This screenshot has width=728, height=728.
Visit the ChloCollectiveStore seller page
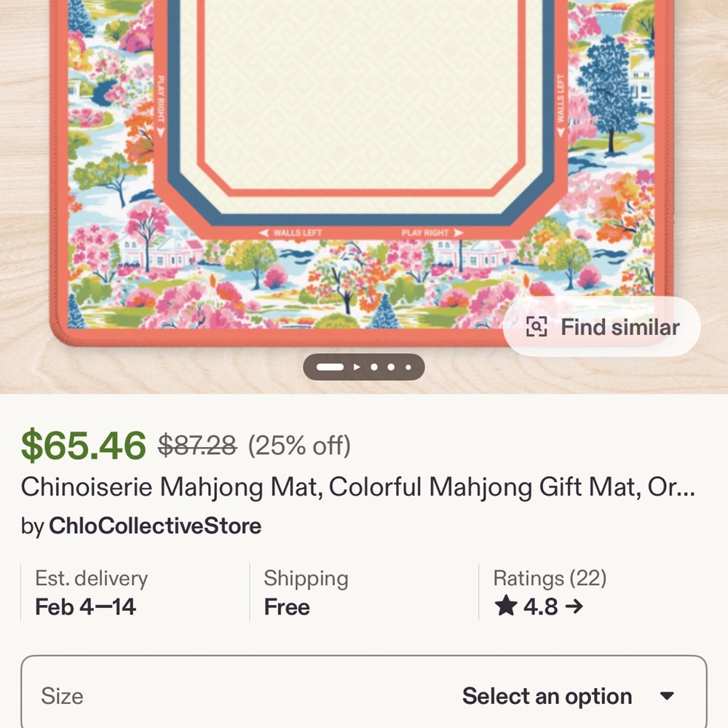coord(154,526)
